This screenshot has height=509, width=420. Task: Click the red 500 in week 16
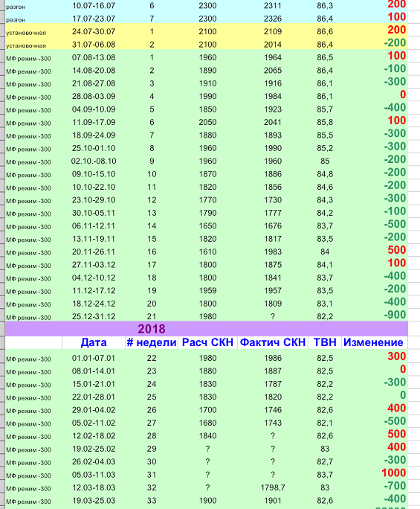397,250
